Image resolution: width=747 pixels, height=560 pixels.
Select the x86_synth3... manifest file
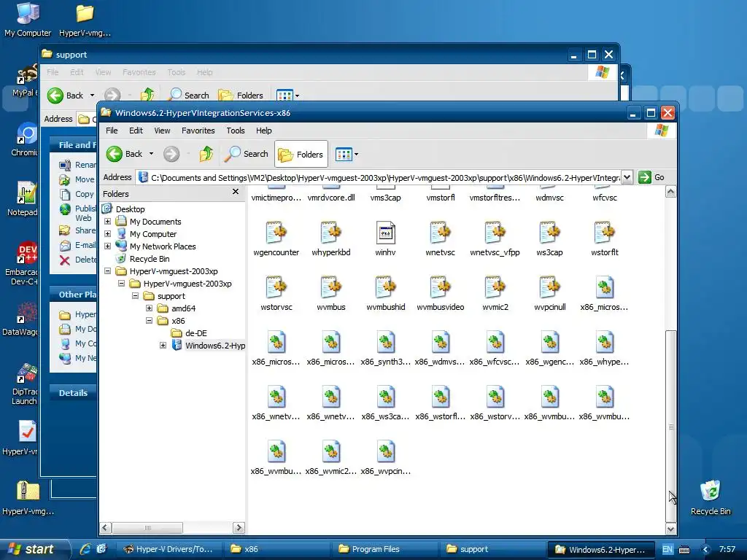385,343
